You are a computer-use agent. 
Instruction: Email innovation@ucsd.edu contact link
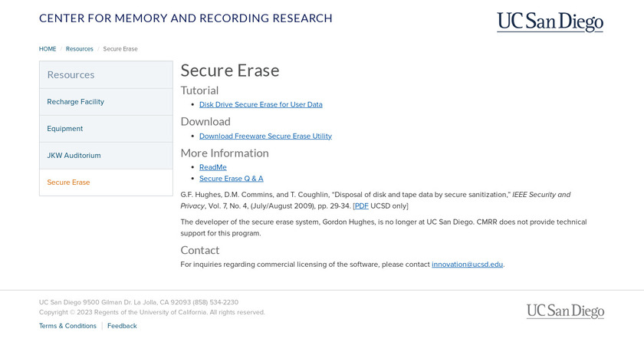[x=467, y=265]
